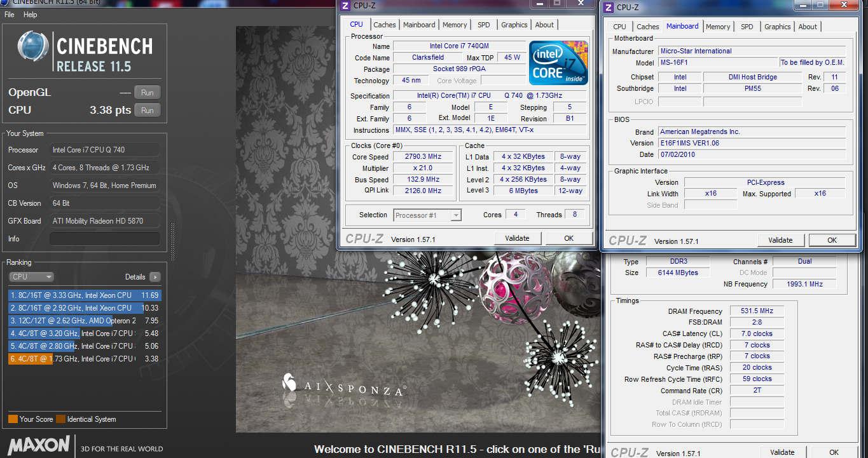Open the Processor #1 selection dropdown
Viewport: 868px width, 458px height.
pos(427,215)
